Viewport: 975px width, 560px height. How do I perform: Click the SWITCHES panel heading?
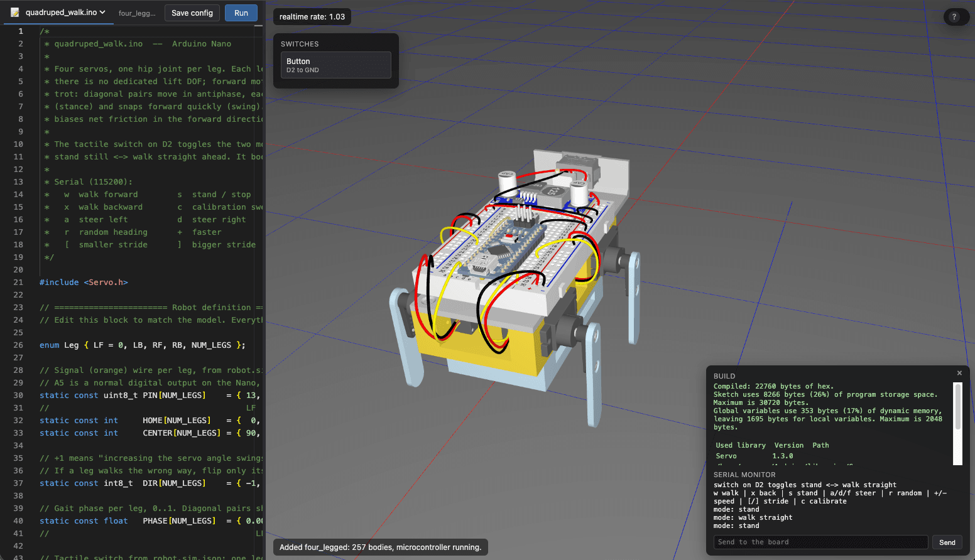300,44
